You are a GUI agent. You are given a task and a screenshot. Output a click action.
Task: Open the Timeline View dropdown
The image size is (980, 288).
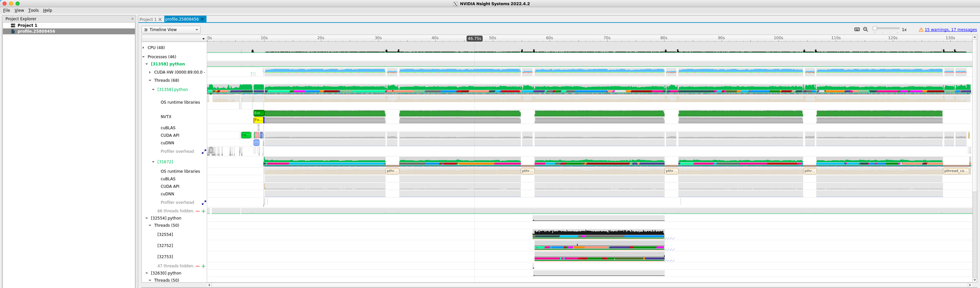(171, 30)
